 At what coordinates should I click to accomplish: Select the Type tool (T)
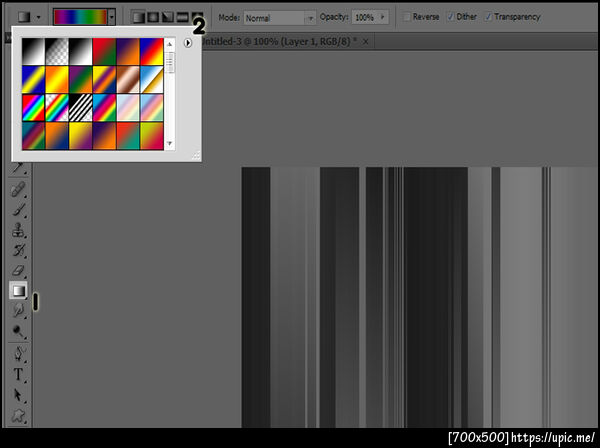pos(18,374)
